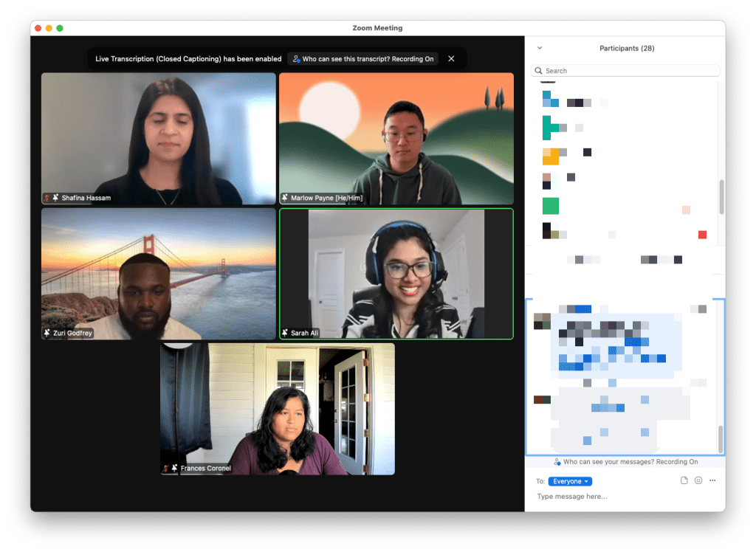This screenshot has width=756, height=552.
Task: Click the participants list scrollbar
Action: [x=721, y=196]
